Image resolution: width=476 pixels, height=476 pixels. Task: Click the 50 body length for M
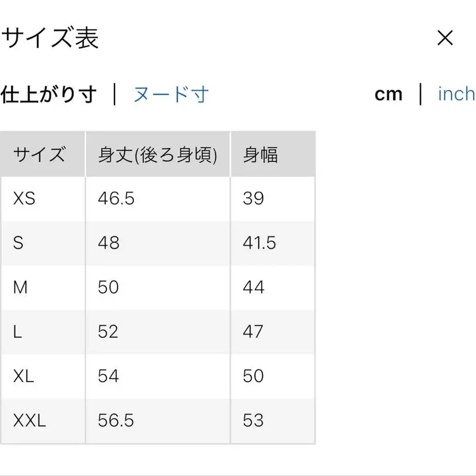[x=108, y=288]
